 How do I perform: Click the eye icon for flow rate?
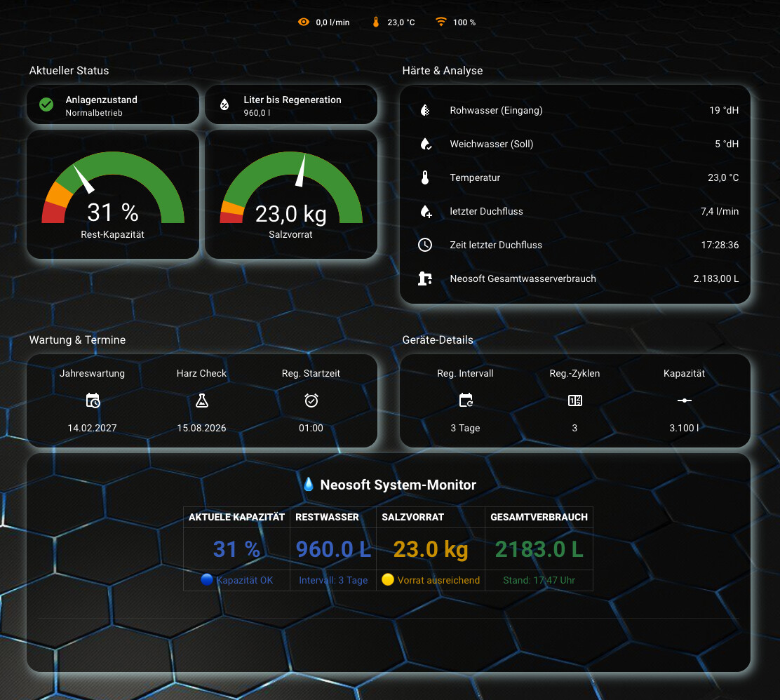304,22
